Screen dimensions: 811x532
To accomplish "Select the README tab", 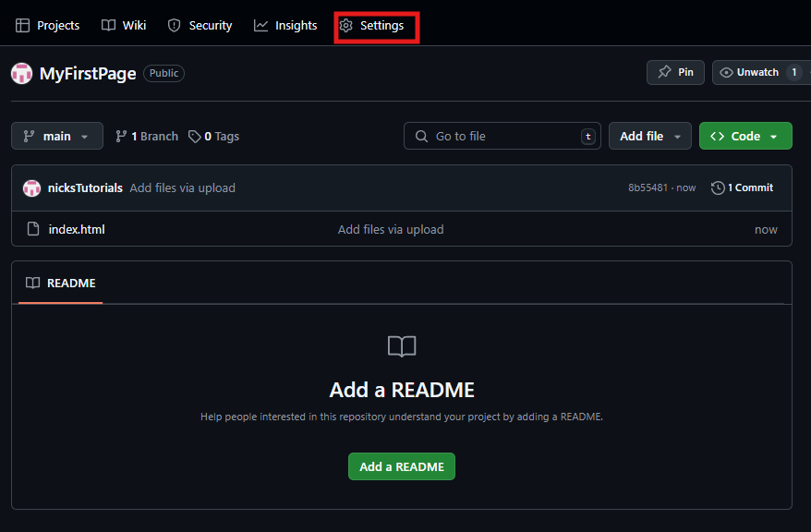I will [x=61, y=283].
